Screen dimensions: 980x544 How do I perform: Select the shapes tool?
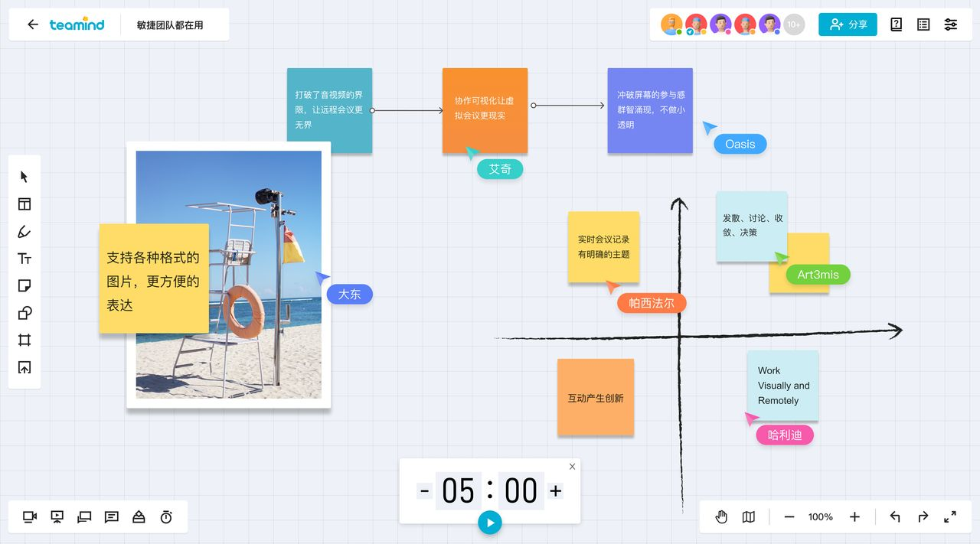[x=24, y=313]
